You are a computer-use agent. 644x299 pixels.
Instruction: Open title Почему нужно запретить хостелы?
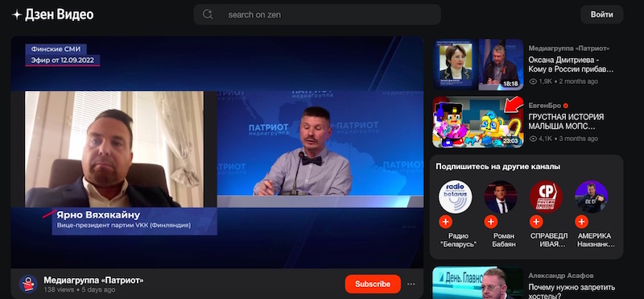tap(572, 291)
